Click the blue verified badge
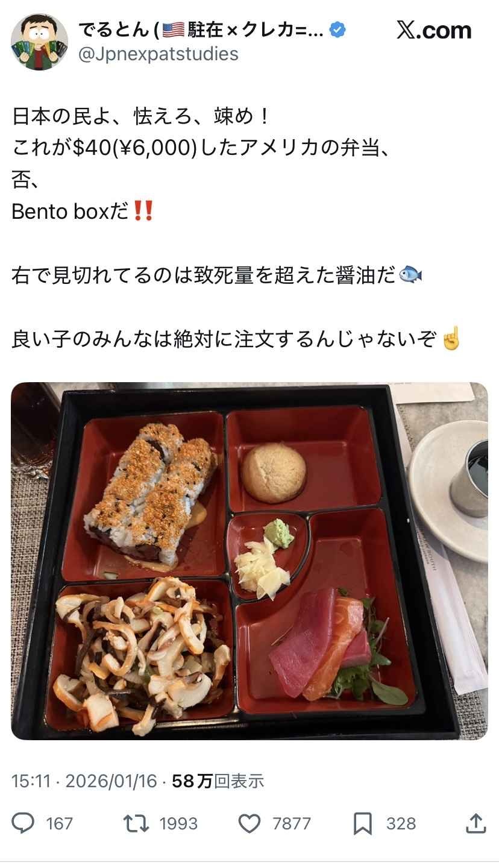 (x=339, y=30)
